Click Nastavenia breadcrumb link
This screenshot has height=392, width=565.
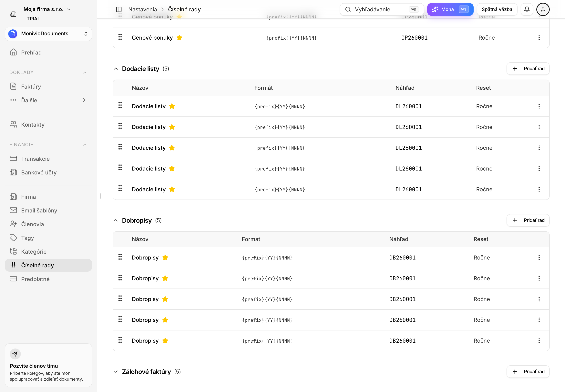[x=143, y=9]
